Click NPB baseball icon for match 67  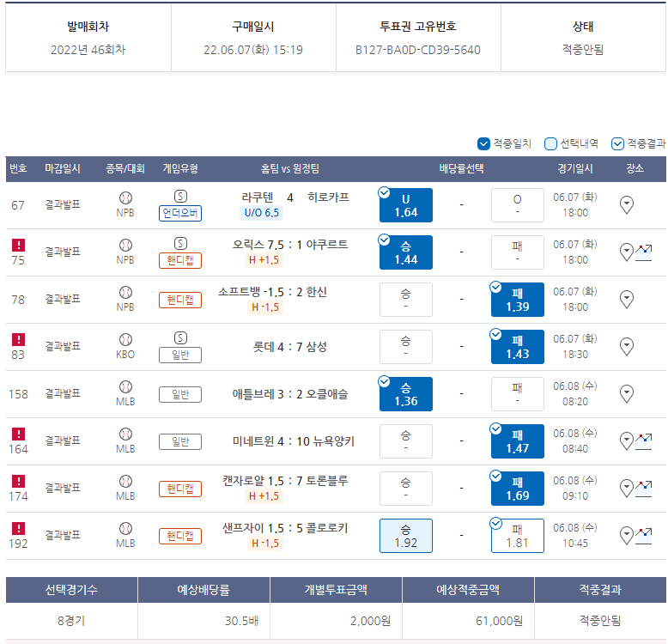pyautogui.click(x=125, y=198)
